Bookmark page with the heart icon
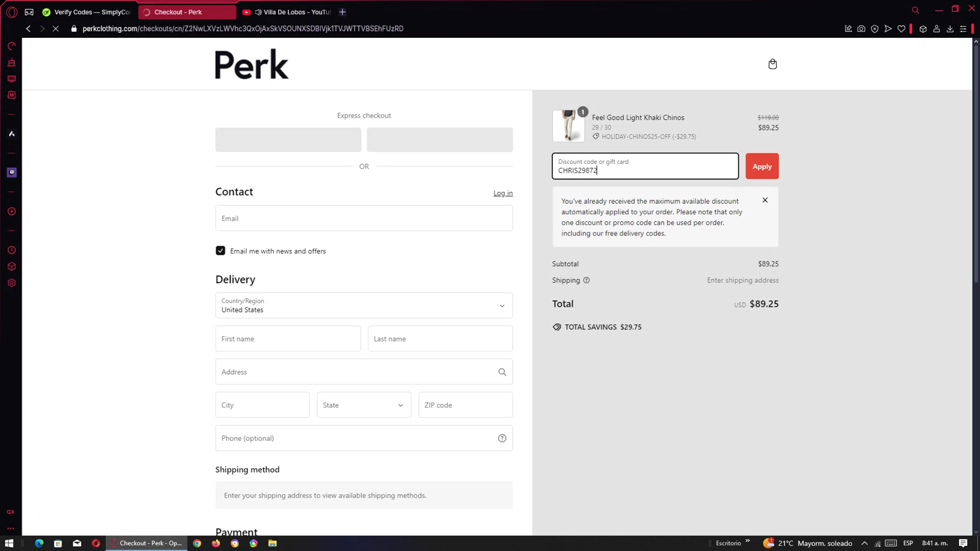Screen dimensions: 980x551 coord(902,29)
